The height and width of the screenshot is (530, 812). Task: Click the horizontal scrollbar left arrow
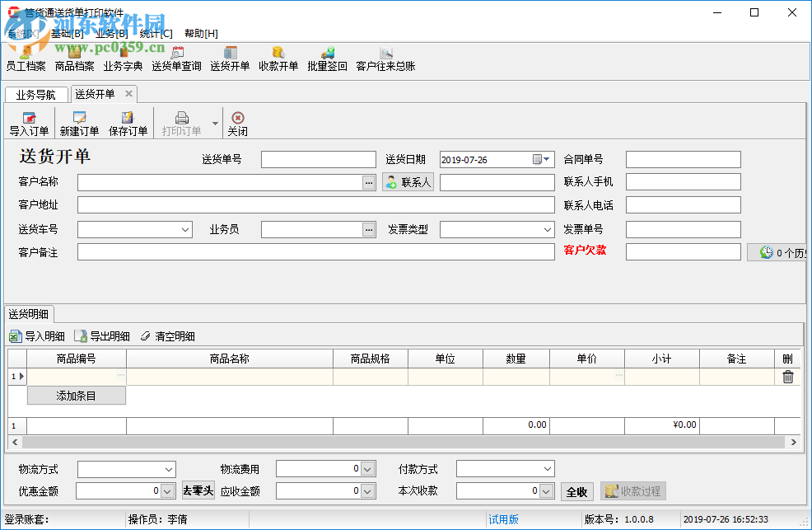point(15,442)
